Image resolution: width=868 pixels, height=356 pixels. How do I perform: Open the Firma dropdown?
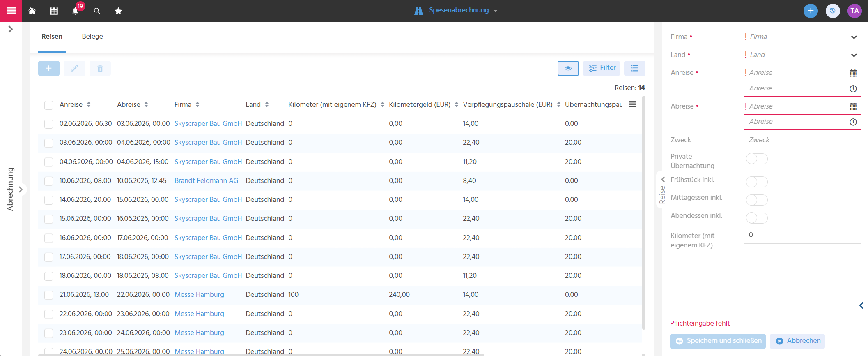pos(803,37)
